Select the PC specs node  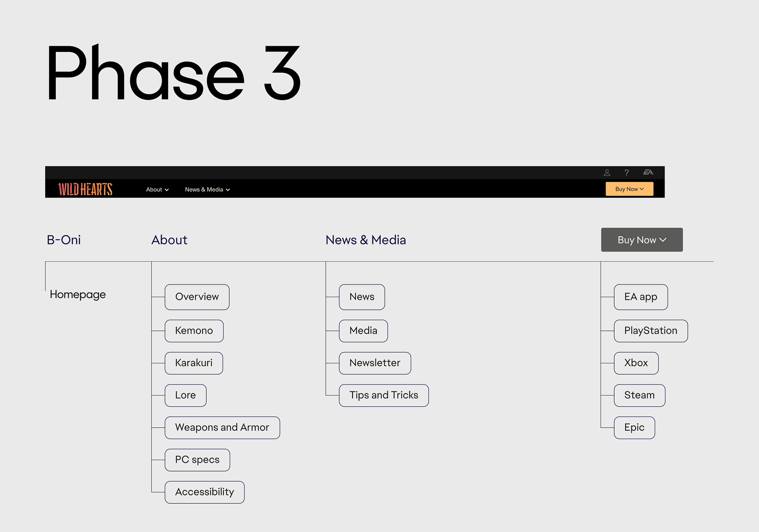[x=197, y=460]
